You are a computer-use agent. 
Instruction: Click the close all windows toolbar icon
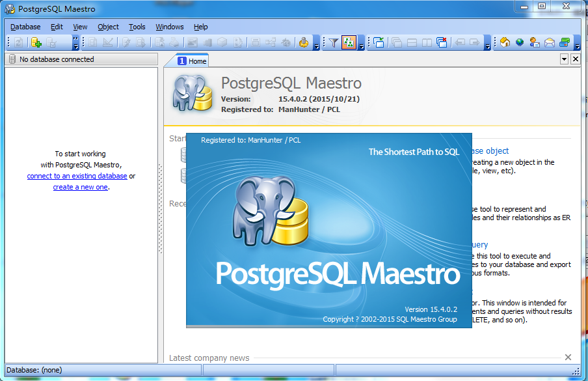pyautogui.click(x=442, y=42)
